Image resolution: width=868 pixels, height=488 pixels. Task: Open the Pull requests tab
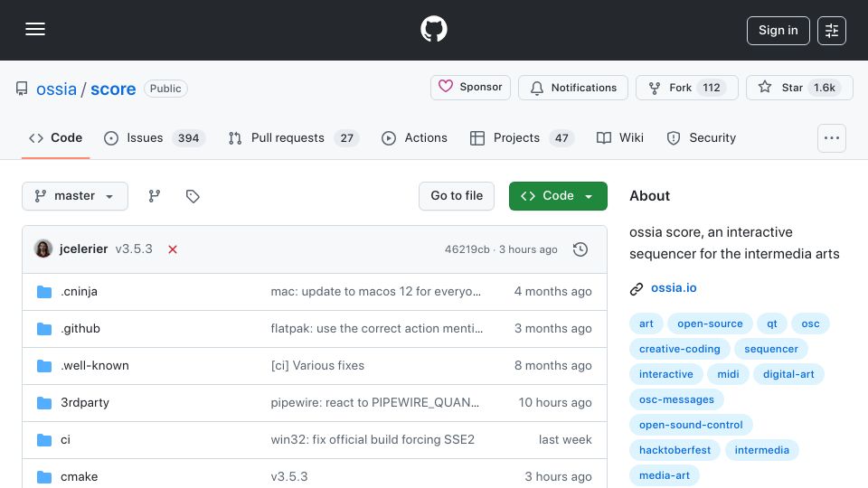pyautogui.click(x=293, y=137)
